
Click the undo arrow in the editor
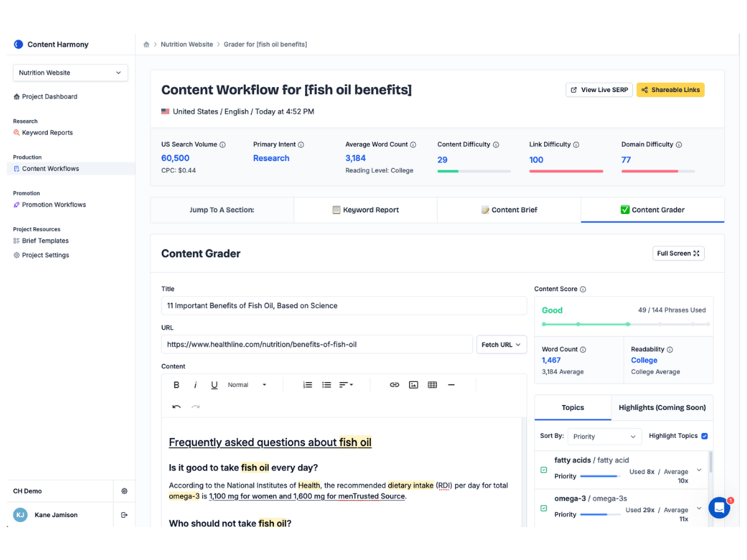click(176, 406)
